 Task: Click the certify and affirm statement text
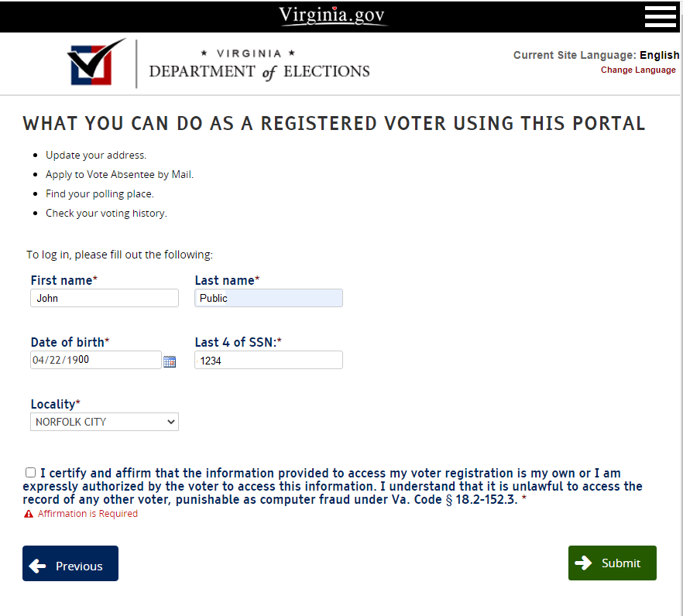pos(333,487)
